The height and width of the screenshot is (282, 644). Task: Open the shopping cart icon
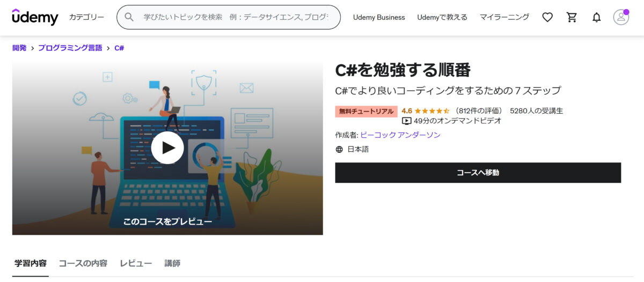tap(572, 17)
